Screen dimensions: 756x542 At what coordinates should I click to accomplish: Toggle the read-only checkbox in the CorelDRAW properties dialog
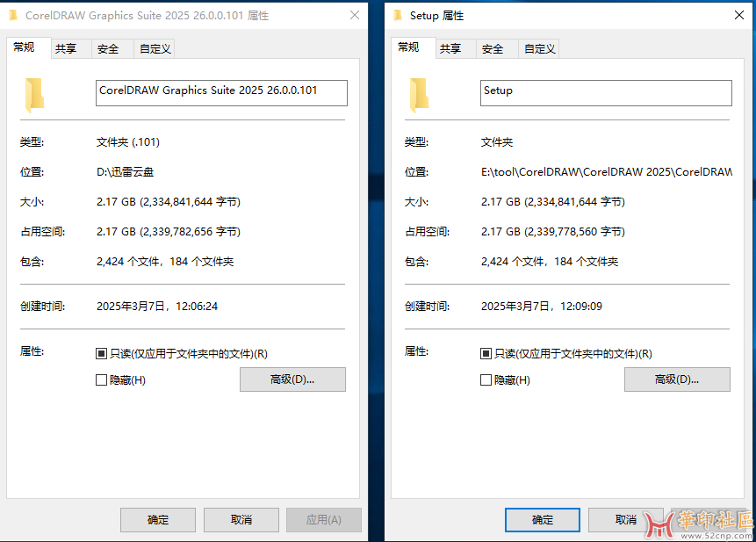coord(101,354)
